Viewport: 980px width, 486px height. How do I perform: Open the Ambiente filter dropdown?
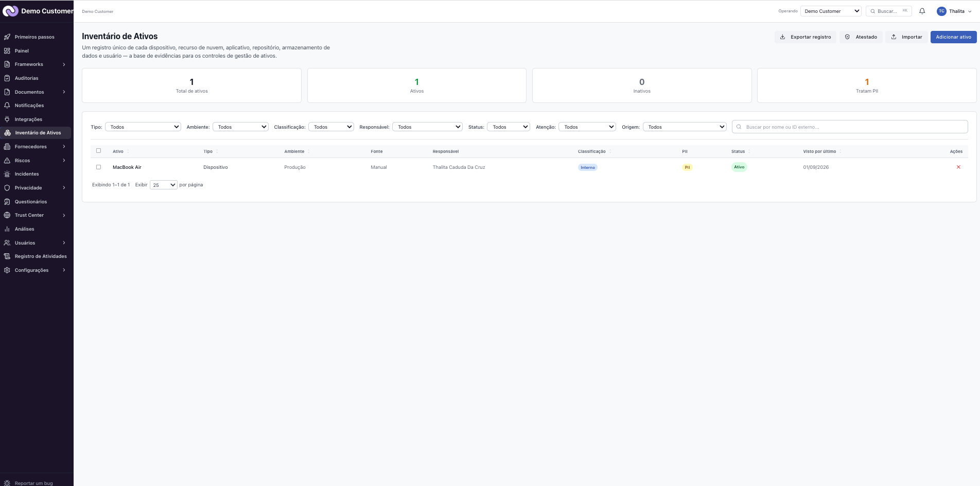(x=240, y=127)
